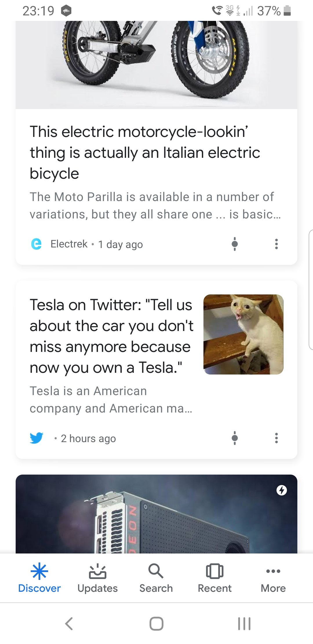Tap the coughing cat thumbnail image

point(243,334)
